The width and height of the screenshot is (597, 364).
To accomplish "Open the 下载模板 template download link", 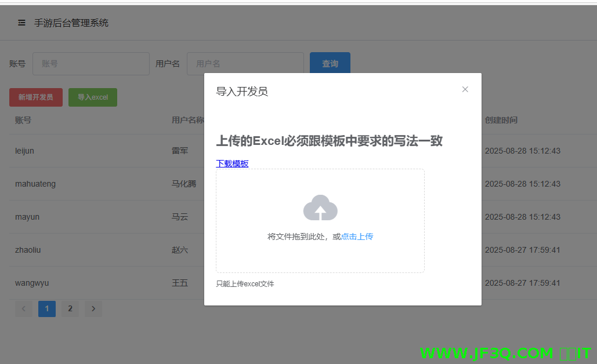I will [x=232, y=163].
